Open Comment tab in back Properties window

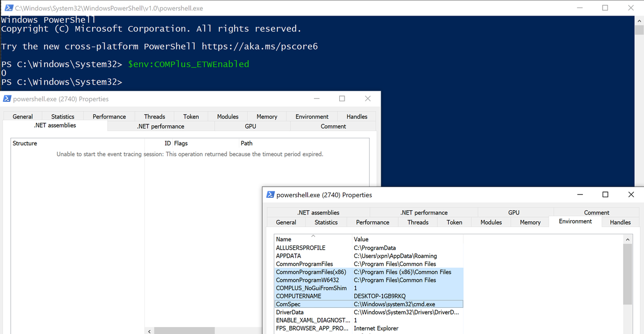click(x=333, y=127)
